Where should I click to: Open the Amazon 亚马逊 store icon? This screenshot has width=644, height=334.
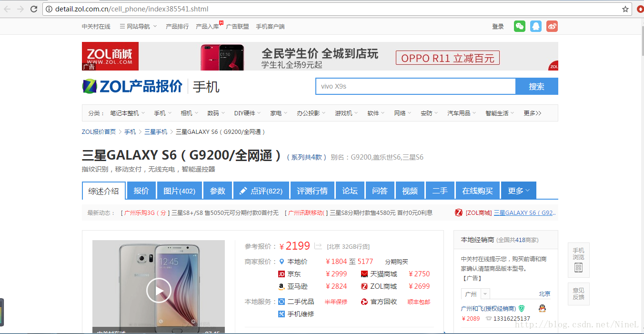(x=282, y=286)
